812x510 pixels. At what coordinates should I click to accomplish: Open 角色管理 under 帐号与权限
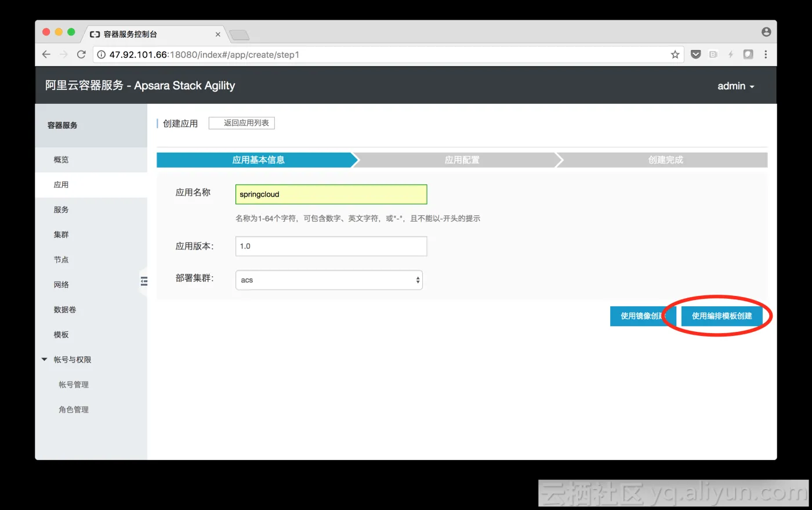click(x=74, y=410)
